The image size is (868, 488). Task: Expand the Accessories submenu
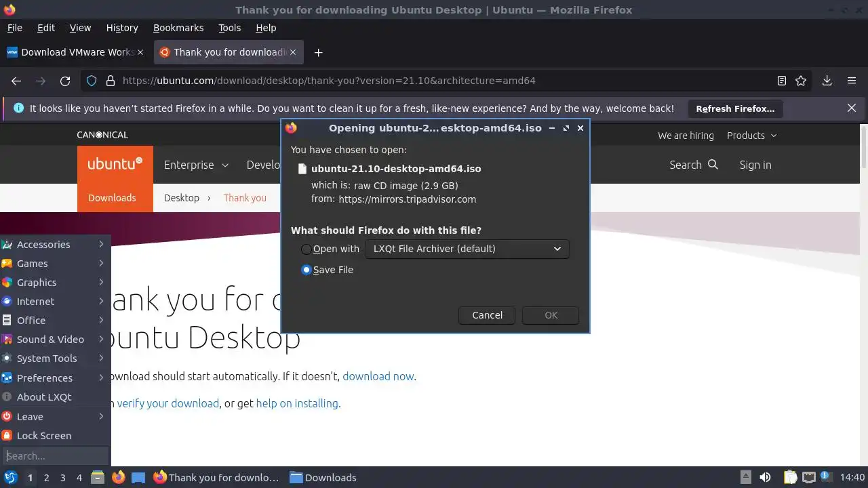click(x=56, y=245)
